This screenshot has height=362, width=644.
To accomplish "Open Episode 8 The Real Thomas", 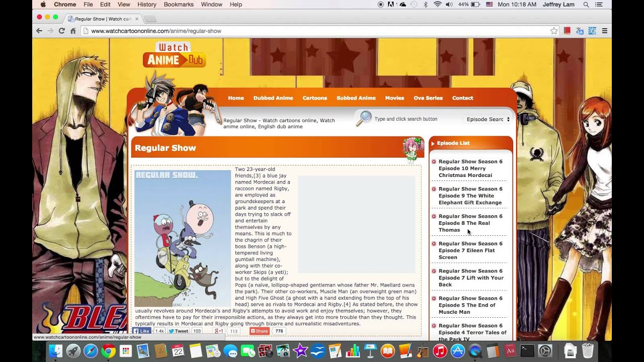I will coord(471,223).
